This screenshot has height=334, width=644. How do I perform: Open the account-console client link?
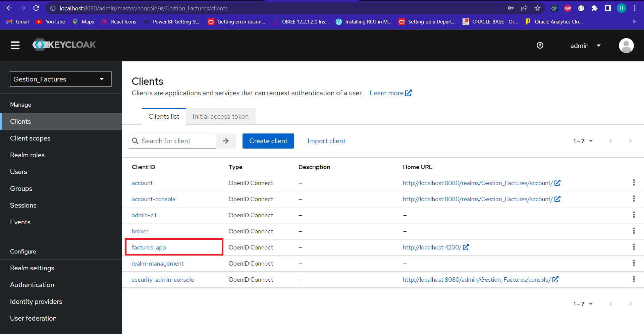[x=154, y=199]
